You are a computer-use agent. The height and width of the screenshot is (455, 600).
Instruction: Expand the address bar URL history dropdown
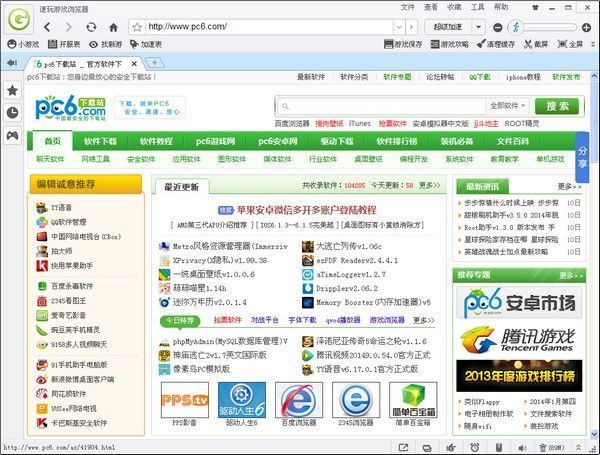[x=399, y=27]
